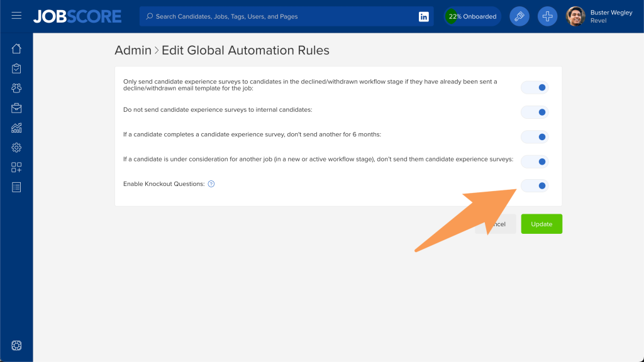Toggle off surveys to internal candidates rule
The image size is (644, 362).
[535, 112]
